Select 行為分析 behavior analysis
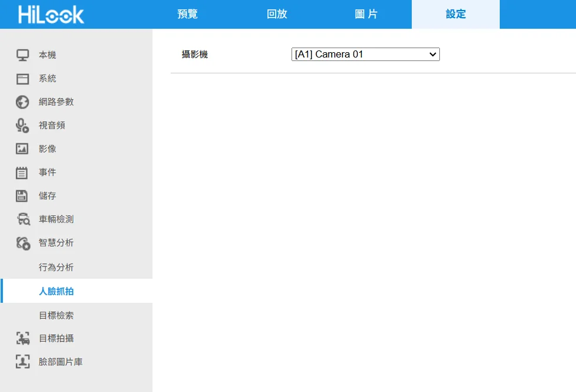Image resolution: width=576 pixels, height=392 pixels. [56, 267]
